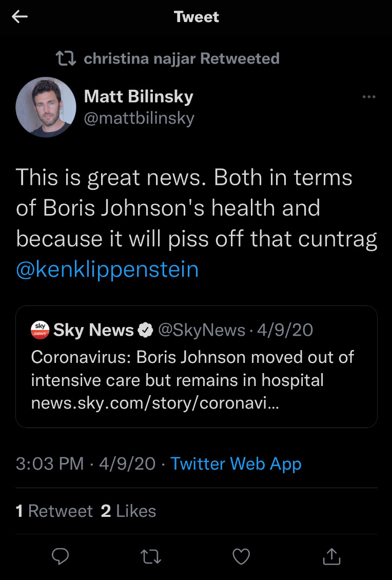Like the tweet using the heart icon
392x580 pixels.
pos(241,556)
